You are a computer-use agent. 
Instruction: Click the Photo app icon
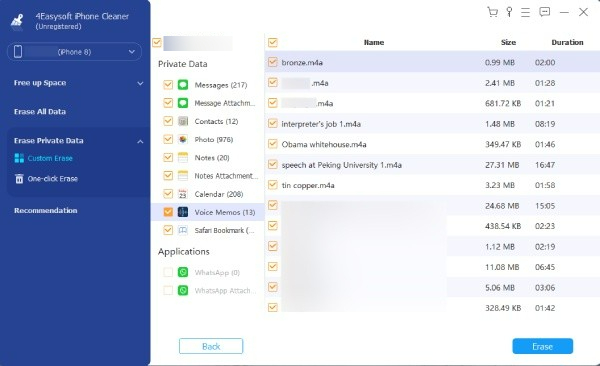(183, 139)
